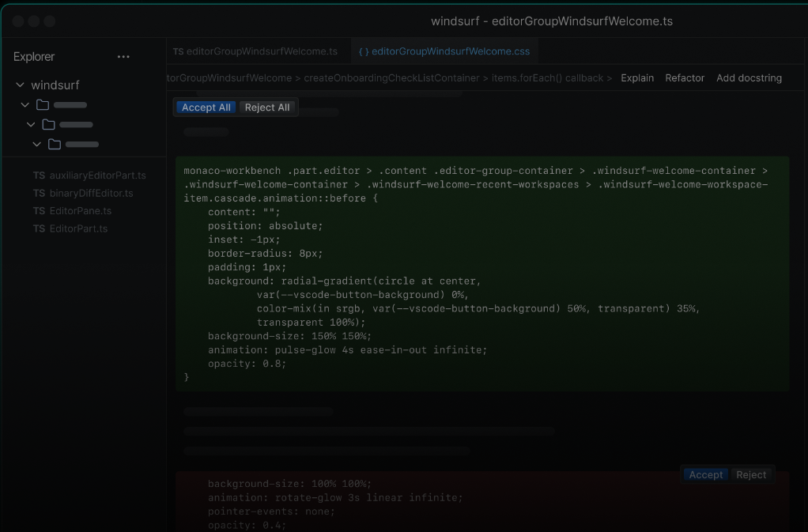
Task: Accept all proposed changes
Action: (x=206, y=108)
